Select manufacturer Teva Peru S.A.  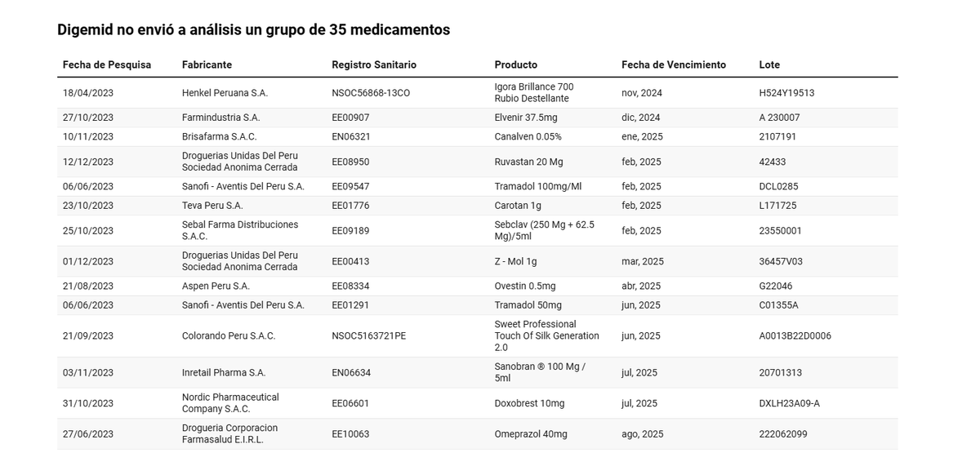[212, 205]
